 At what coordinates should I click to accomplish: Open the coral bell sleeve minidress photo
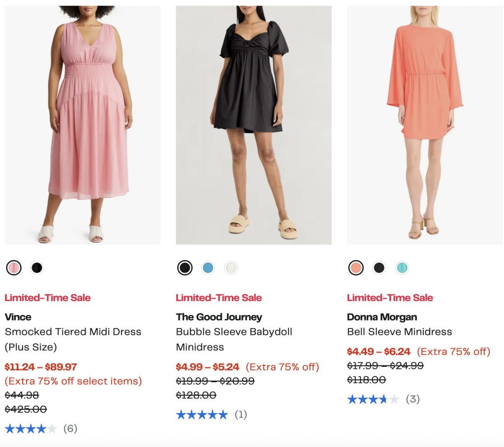pos(425,125)
